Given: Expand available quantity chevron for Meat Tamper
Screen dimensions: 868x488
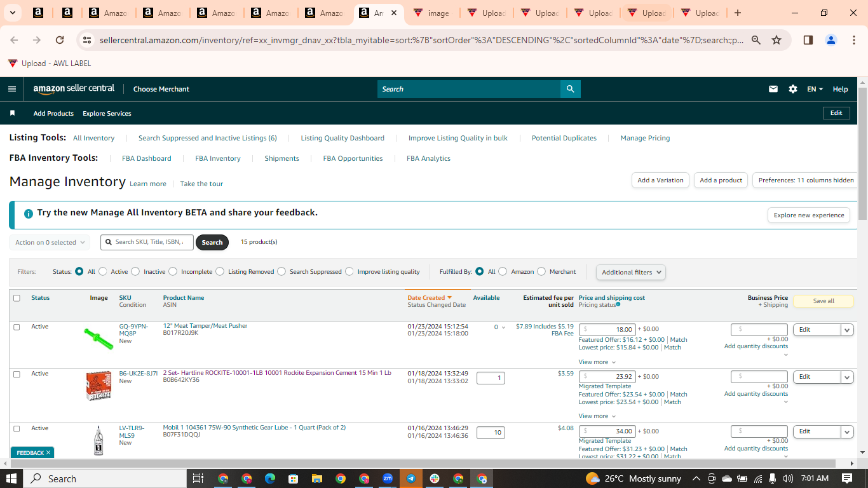Looking at the screenshot, I should click(504, 328).
